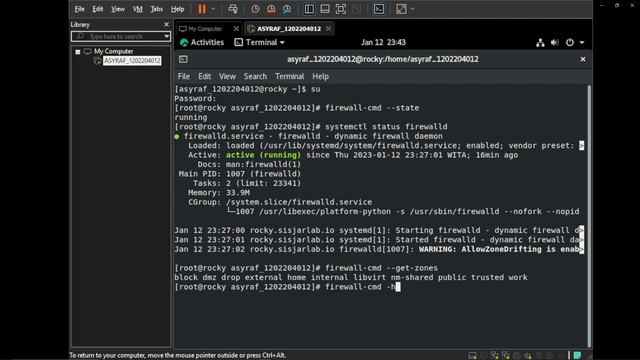Viewport: 640px width, 360px height.
Task: Click the terminal vertical scrollbar
Action: (x=589, y=216)
